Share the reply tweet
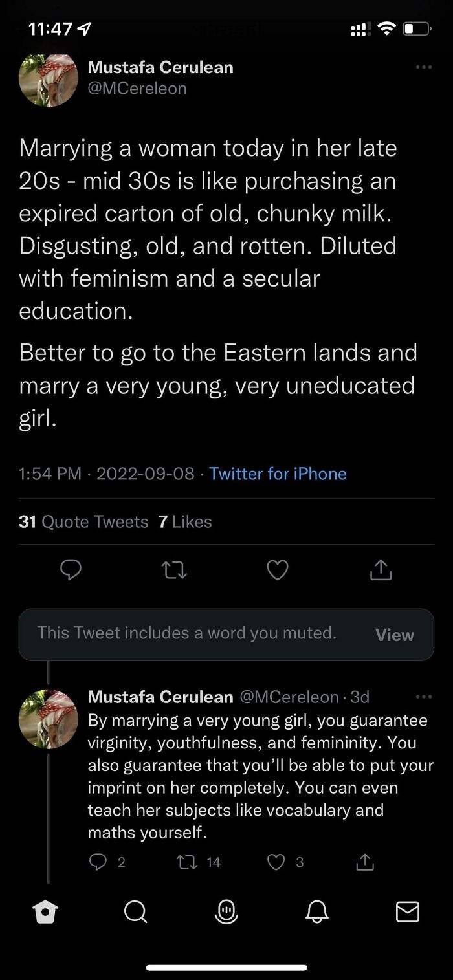Image resolution: width=453 pixels, height=980 pixels. tap(365, 862)
